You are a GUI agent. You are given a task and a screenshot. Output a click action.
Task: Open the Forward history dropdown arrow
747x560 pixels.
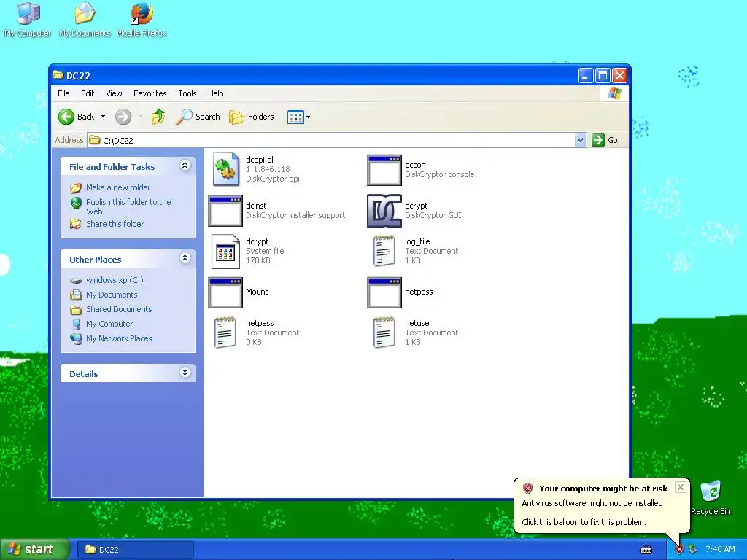140,117
